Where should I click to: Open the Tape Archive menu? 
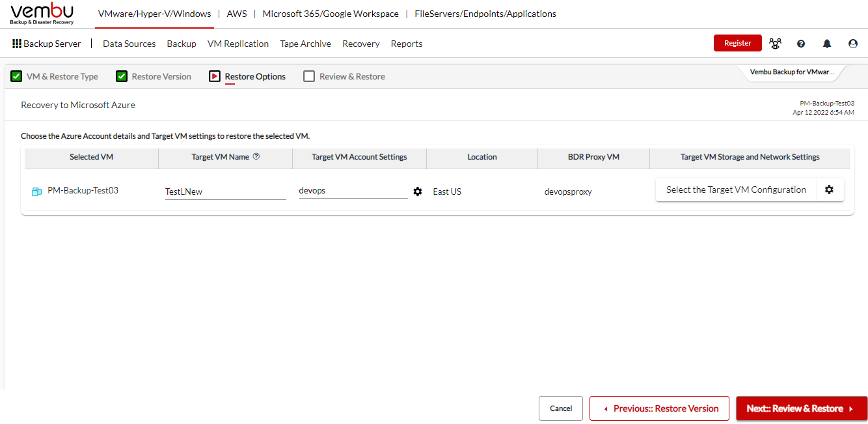pos(306,44)
